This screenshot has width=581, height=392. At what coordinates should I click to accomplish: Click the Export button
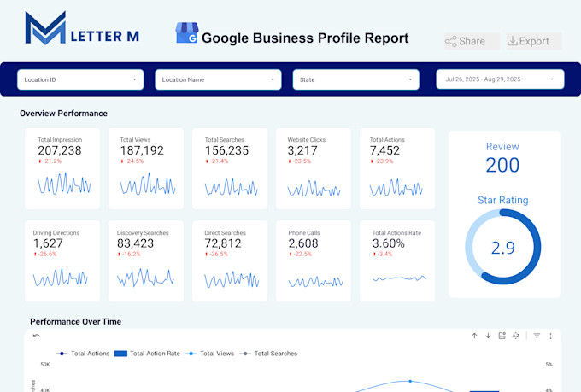[534, 41]
